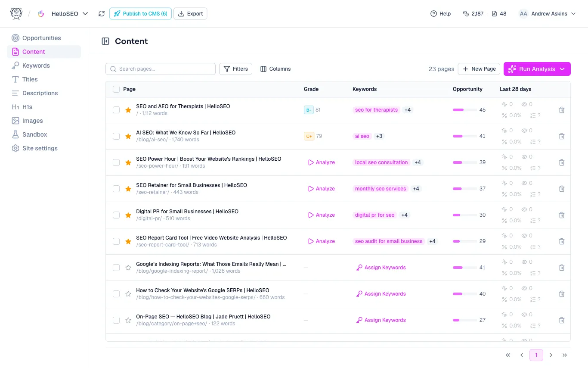Remove the SEO Retainer page via trash icon
The image size is (588, 368).
pos(562,189)
